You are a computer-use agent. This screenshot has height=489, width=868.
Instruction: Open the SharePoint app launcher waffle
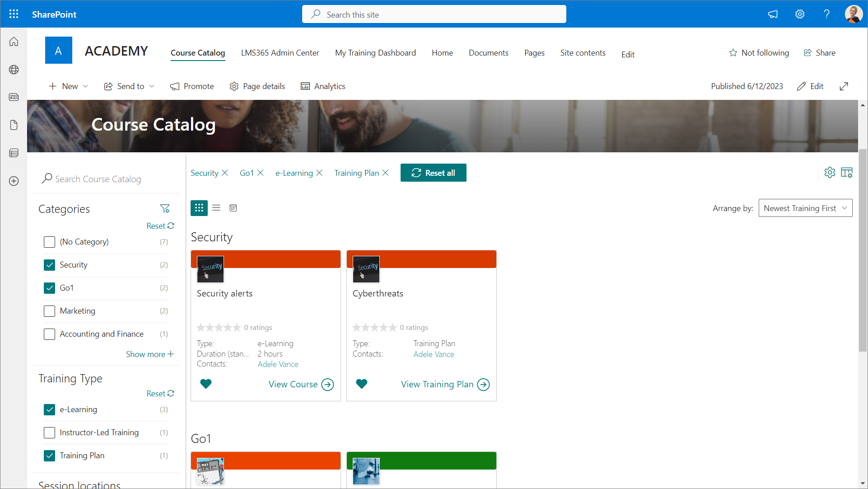click(14, 14)
